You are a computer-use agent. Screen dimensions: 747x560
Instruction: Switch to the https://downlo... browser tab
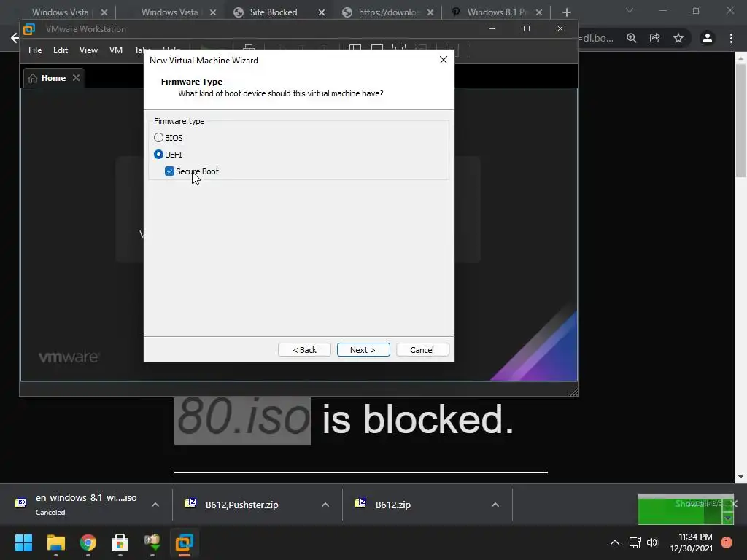388,12
